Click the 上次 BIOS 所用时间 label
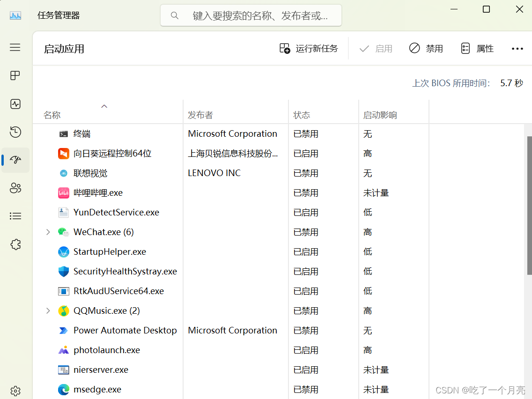This screenshot has height=399, width=532. (451, 83)
